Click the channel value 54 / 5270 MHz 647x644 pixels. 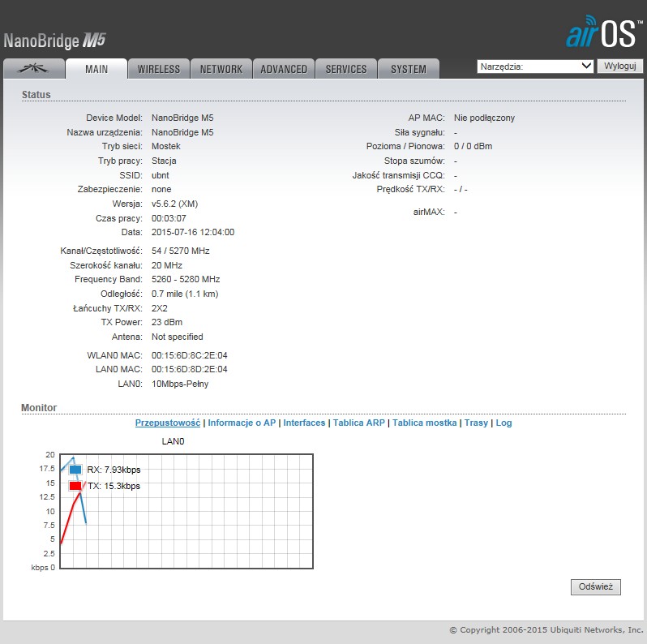180,251
